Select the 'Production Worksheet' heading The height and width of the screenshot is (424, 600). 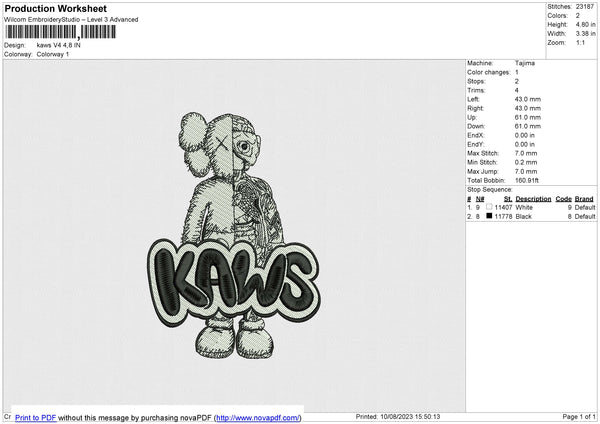click(x=55, y=8)
